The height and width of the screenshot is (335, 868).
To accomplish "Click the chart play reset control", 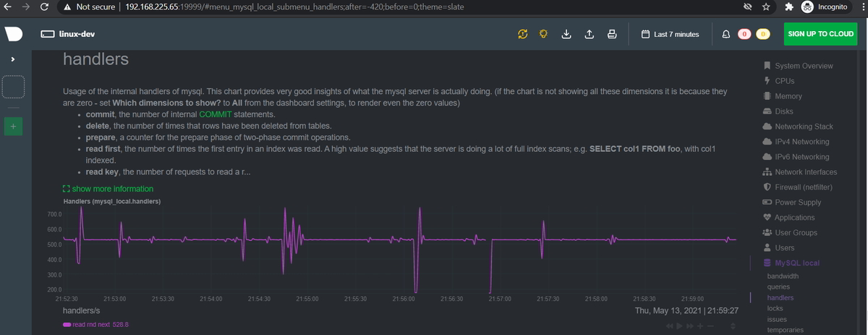I will tap(679, 327).
